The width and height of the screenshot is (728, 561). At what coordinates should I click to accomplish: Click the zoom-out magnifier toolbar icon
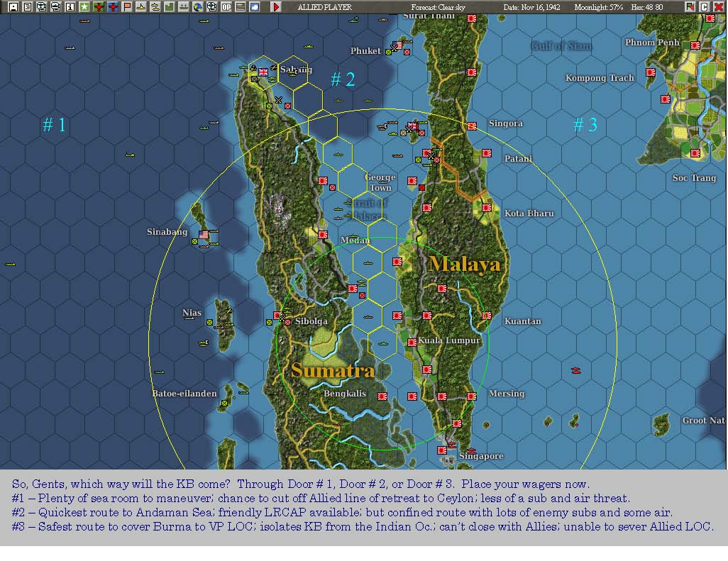55,6
